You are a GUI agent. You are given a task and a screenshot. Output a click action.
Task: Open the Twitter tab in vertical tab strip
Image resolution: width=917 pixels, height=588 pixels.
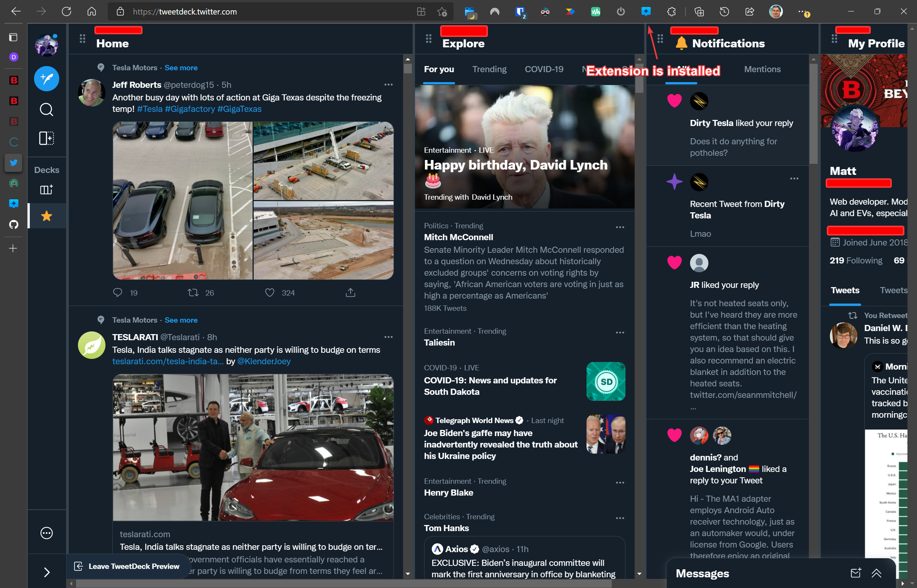point(13,163)
